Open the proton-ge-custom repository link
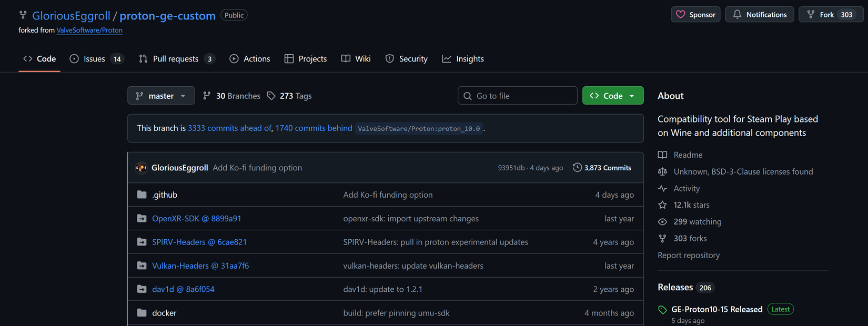 (x=167, y=16)
